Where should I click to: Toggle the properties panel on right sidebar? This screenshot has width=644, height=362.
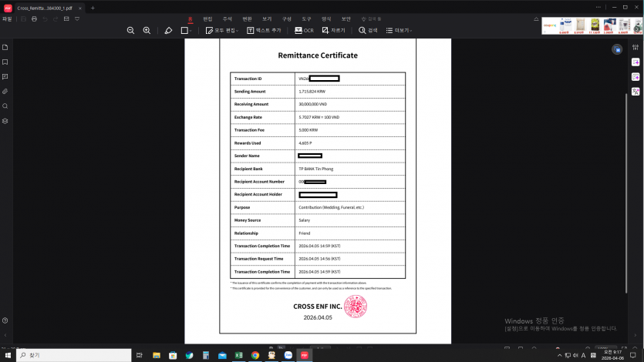pyautogui.click(x=635, y=48)
